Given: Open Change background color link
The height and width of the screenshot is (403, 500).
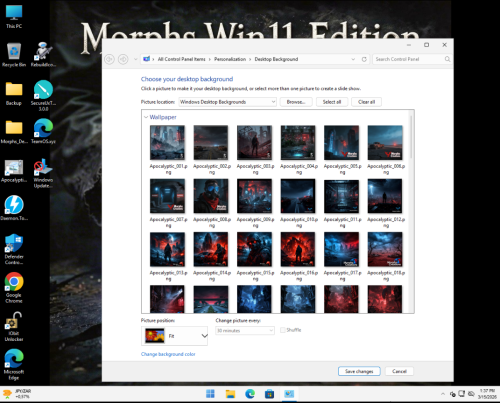Looking at the screenshot, I should pyautogui.click(x=168, y=354).
